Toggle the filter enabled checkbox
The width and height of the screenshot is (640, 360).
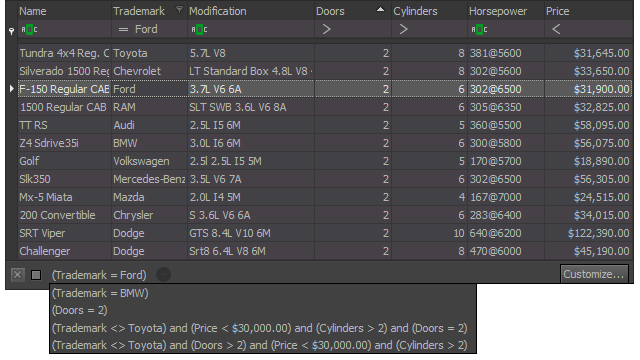pyautogui.click(x=36, y=275)
